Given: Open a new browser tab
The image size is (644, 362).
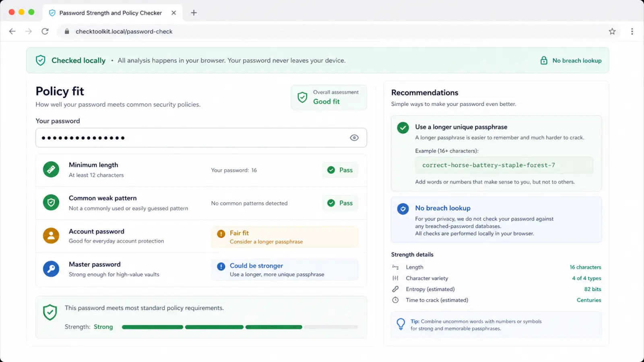Looking at the screenshot, I should tap(194, 13).
